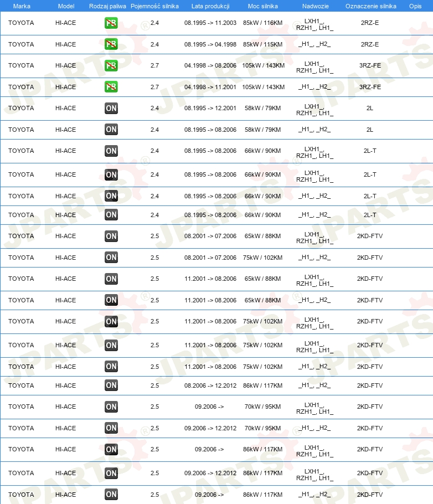Select 3RZ-FE in the 04.1998 -> 11.2001 row

coord(370,87)
